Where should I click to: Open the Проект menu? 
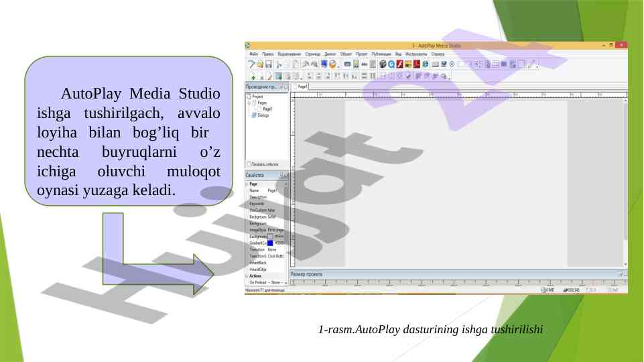point(361,54)
